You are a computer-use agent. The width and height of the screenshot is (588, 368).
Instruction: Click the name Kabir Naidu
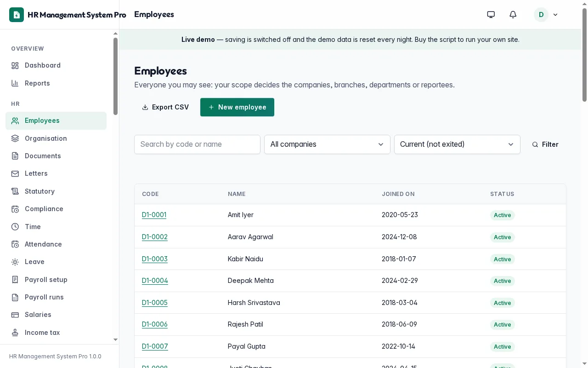coord(245,259)
